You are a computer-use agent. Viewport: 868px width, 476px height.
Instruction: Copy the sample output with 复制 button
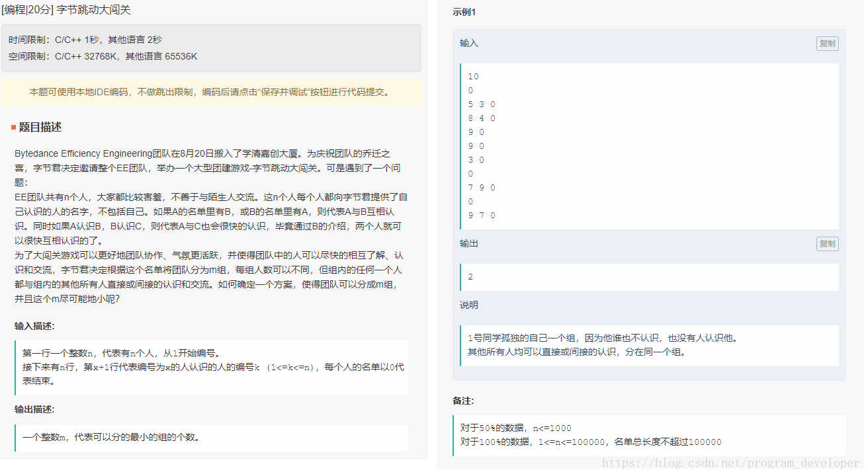pyautogui.click(x=827, y=244)
